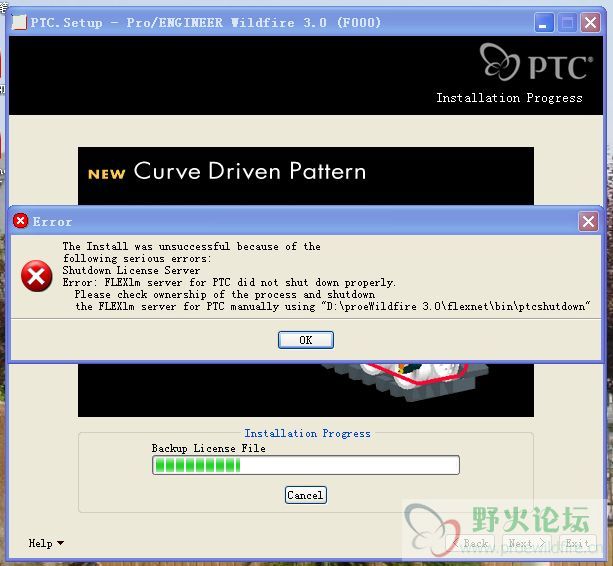Image resolution: width=613 pixels, height=566 pixels.
Task: Cancel the installation progress
Action: click(x=305, y=495)
